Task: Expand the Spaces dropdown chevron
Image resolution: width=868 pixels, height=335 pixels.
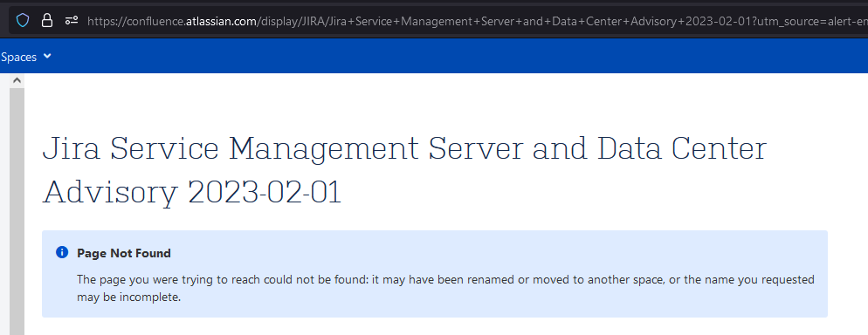Action: 47,57
